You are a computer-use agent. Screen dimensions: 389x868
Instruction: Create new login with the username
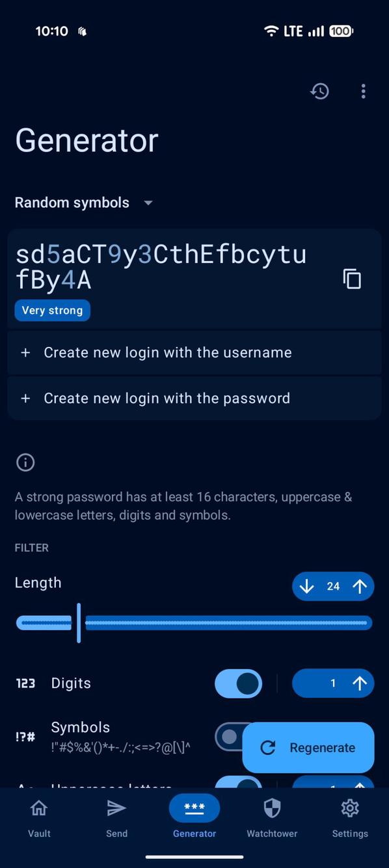click(194, 353)
